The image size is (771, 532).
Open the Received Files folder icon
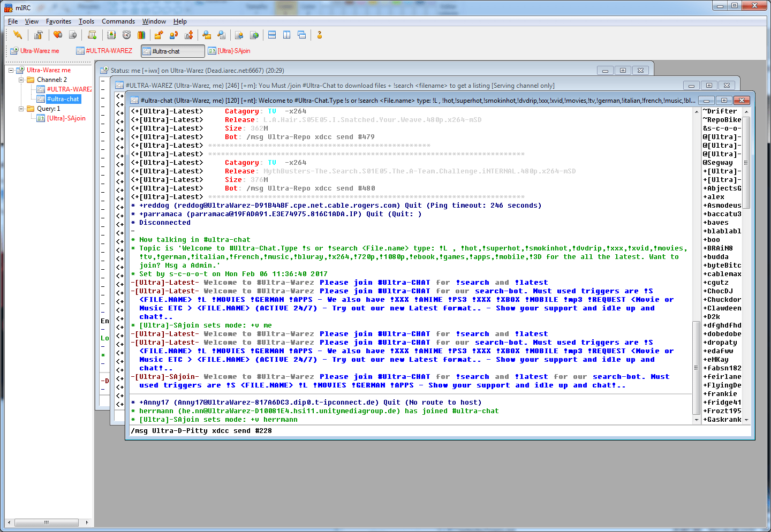pos(207,35)
